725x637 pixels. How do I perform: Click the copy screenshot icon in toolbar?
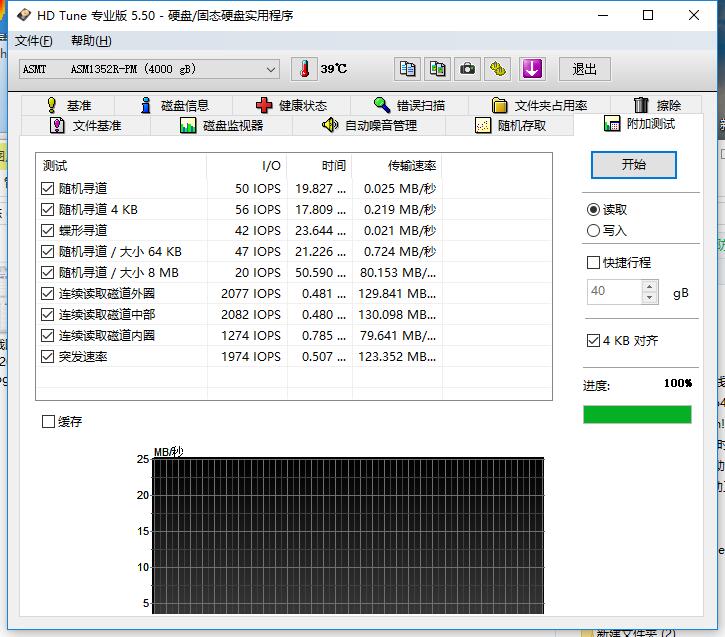coord(437,69)
